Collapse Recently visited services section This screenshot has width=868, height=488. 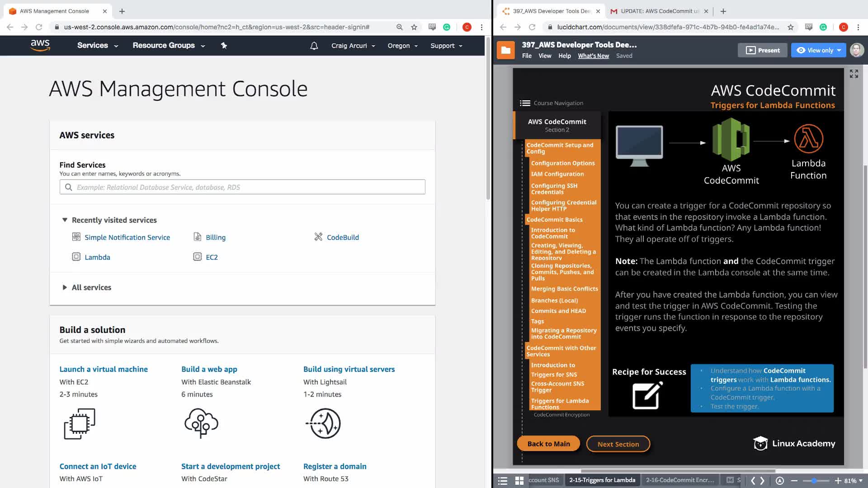coord(65,220)
